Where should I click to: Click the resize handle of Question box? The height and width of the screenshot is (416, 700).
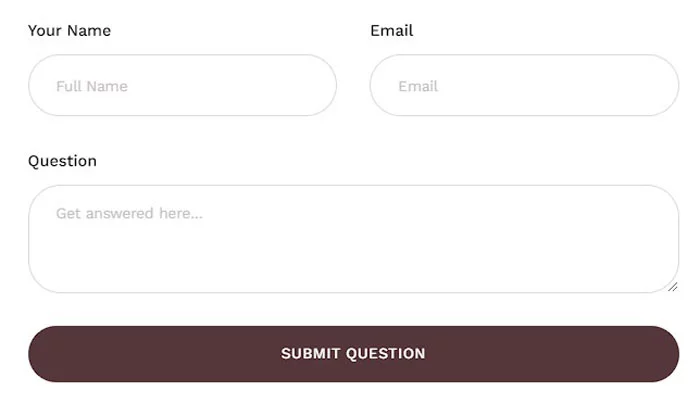click(672, 286)
